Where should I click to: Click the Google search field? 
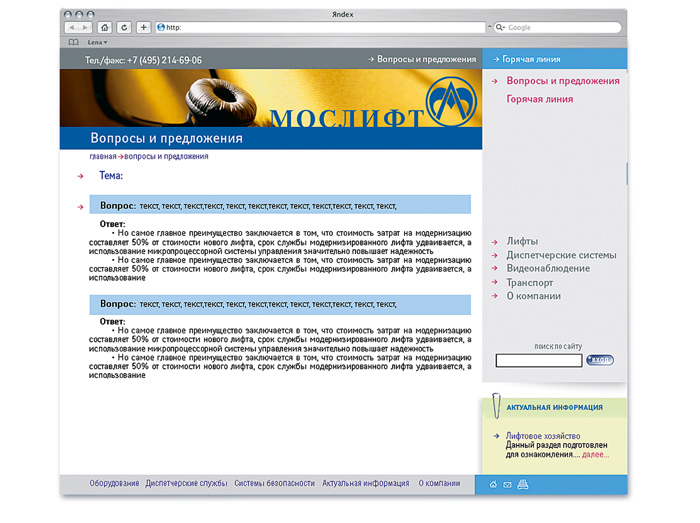558,28
